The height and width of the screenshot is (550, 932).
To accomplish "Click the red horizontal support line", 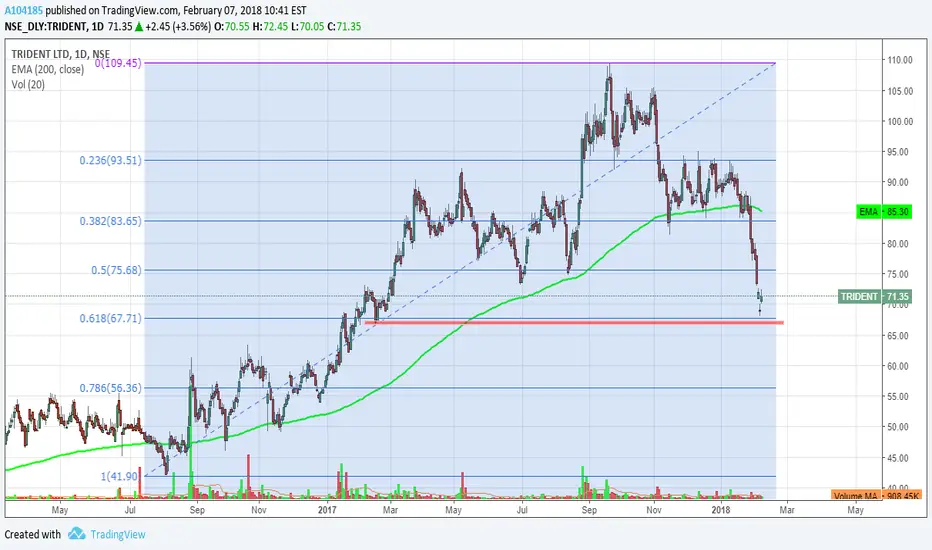I will pyautogui.click(x=574, y=322).
